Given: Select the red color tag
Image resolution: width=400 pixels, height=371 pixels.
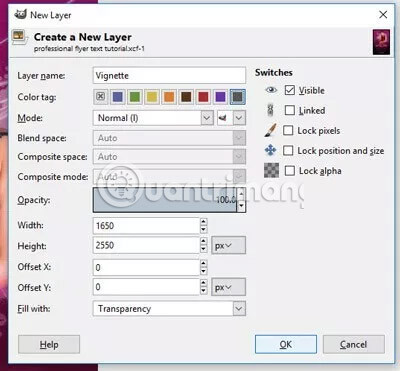Looking at the screenshot, I should pos(203,97).
